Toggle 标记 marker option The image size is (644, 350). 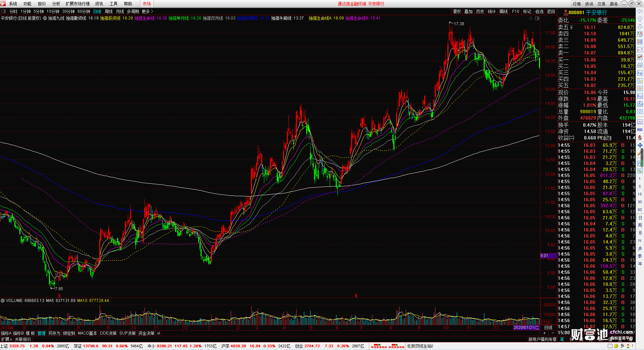click(527, 11)
